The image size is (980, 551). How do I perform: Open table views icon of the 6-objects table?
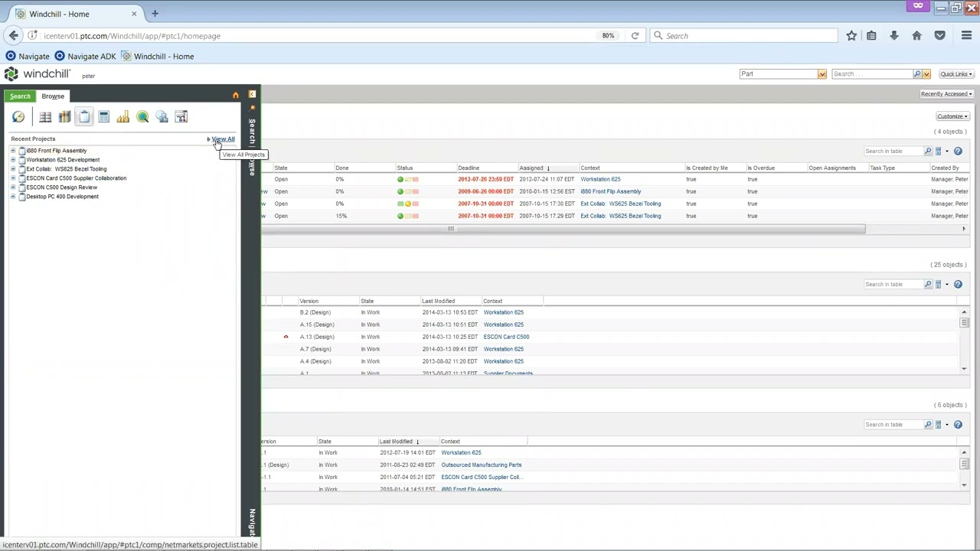click(x=940, y=425)
